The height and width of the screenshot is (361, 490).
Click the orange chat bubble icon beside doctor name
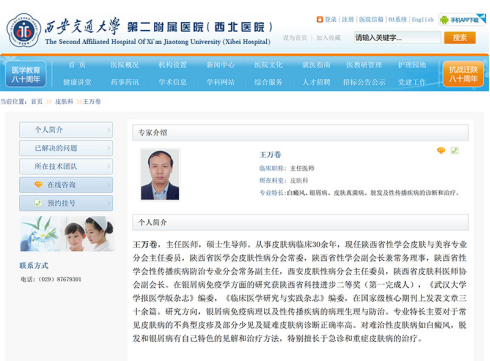(441, 151)
